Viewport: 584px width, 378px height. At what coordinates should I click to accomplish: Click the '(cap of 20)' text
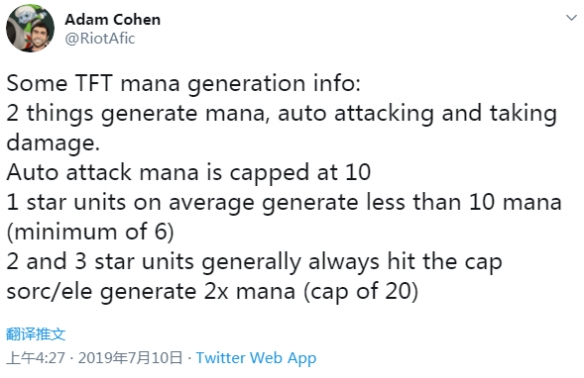[361, 292]
